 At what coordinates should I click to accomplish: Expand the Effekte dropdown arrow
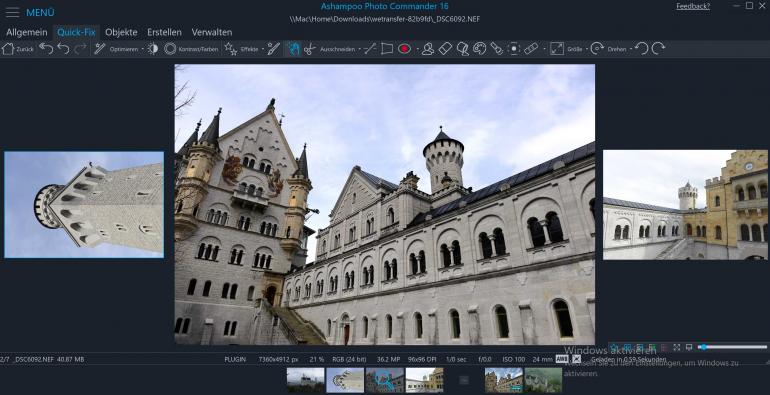263,49
